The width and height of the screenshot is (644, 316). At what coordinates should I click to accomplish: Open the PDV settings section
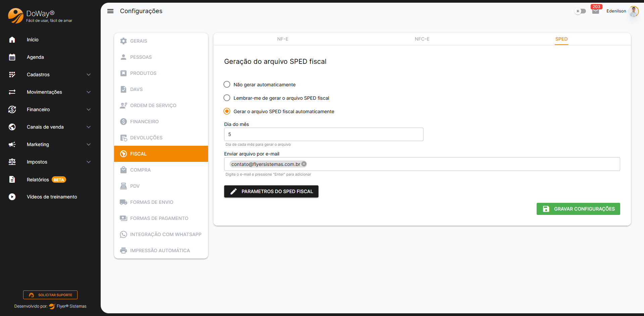coord(135,186)
